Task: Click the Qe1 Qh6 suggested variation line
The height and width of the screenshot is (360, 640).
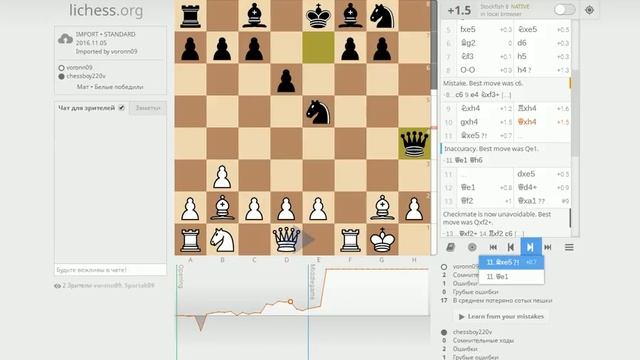Action: 464,160
